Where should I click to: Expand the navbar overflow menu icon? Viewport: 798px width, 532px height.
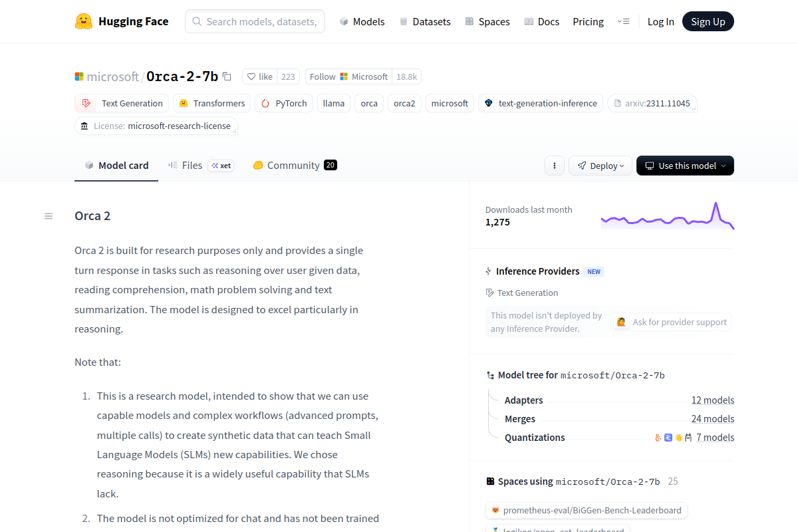[623, 21]
